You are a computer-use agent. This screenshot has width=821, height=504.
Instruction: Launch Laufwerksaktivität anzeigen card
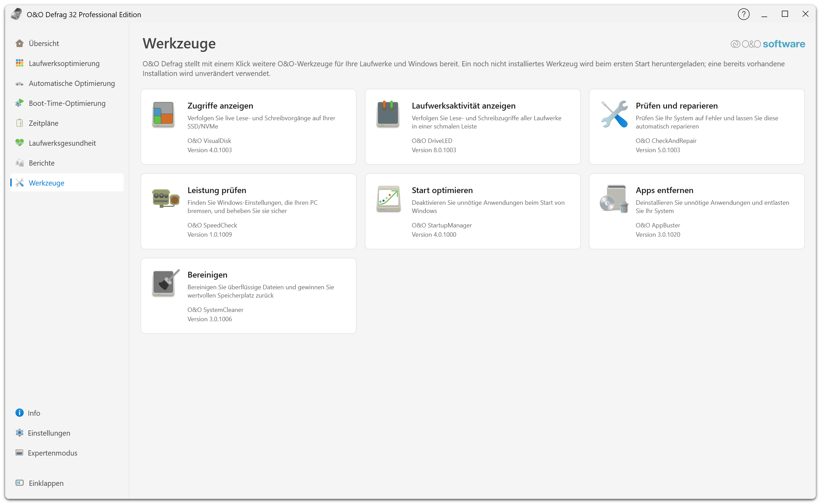click(473, 127)
